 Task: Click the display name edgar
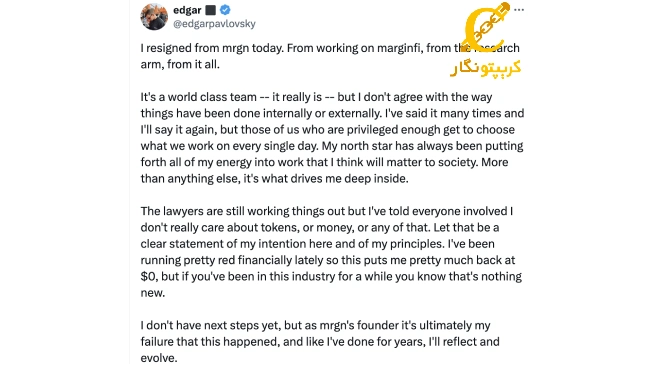(x=187, y=10)
